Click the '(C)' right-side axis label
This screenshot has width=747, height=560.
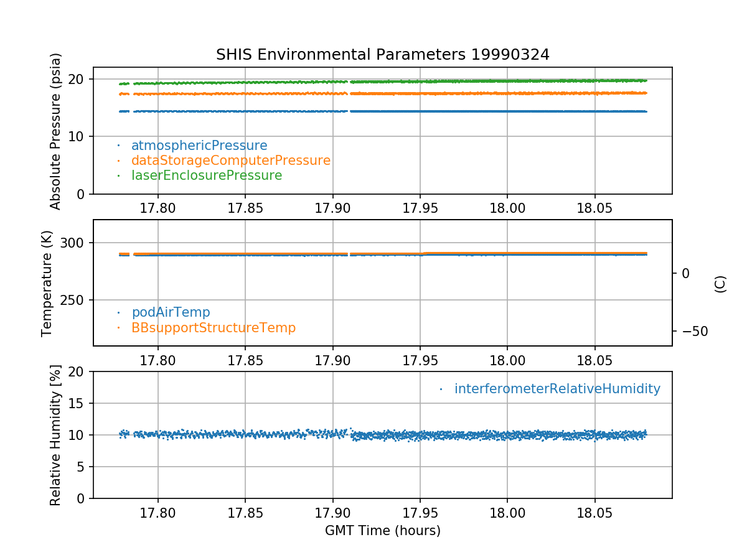[x=720, y=283]
